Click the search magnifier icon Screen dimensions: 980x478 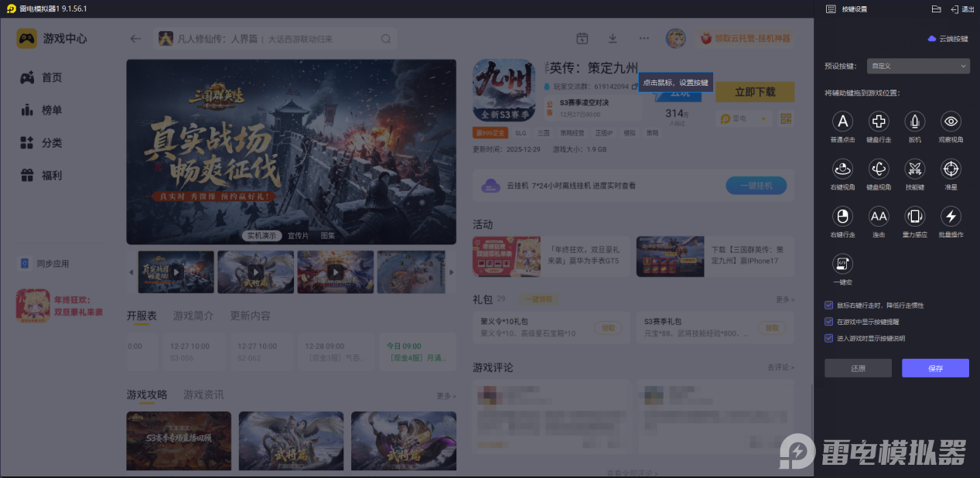point(386,39)
